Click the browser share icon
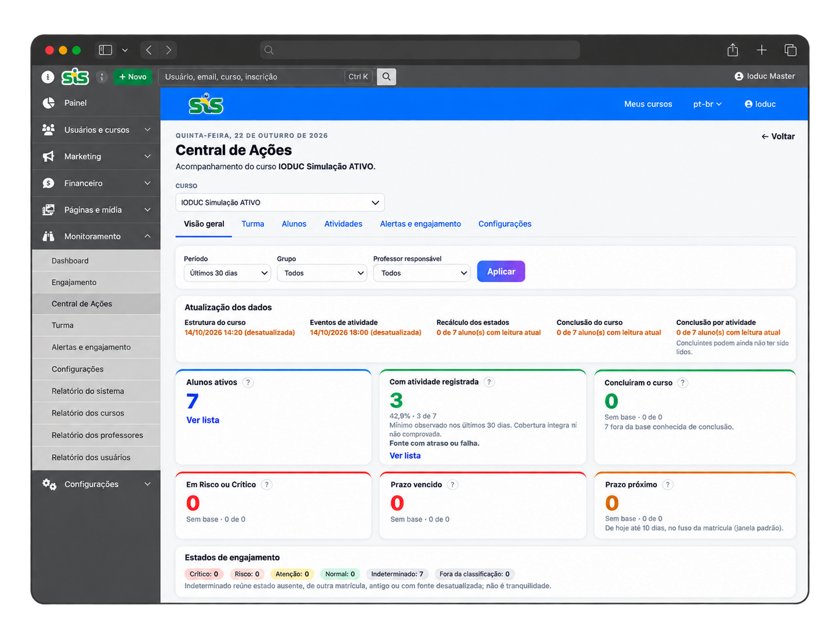This screenshot has height=630, width=840. click(x=733, y=50)
